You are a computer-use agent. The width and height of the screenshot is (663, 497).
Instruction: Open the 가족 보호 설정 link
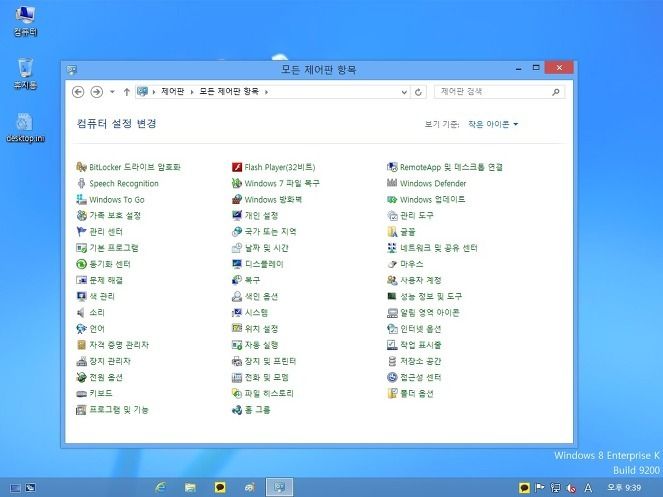tap(115, 215)
